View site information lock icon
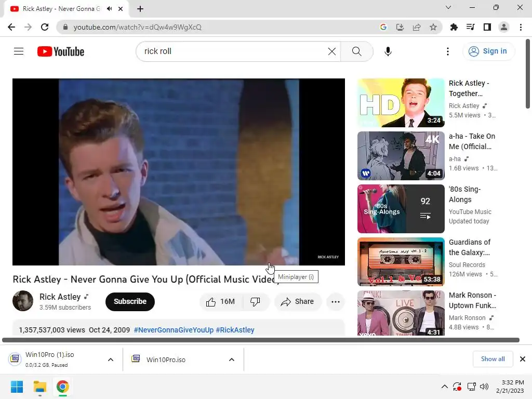Viewport: 532px width, 399px height. (x=65, y=27)
